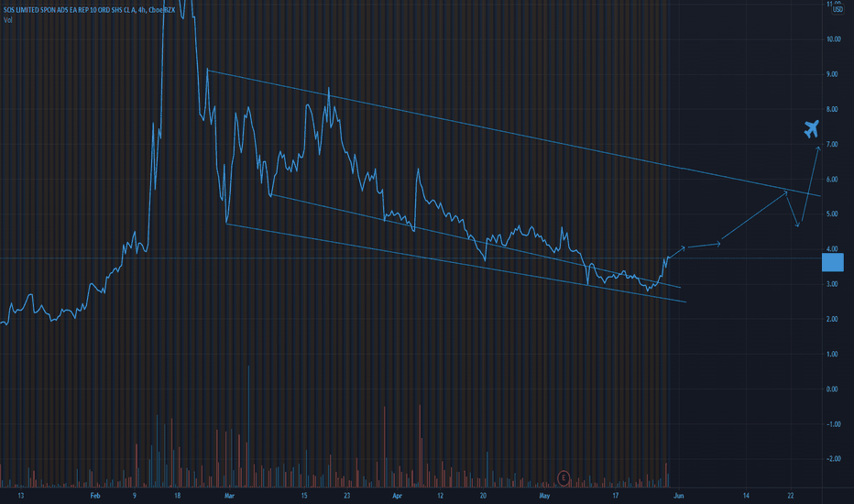Click the 7.00 price axis label

832,145
